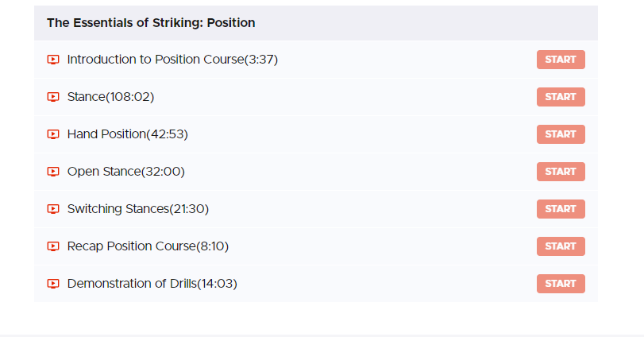This screenshot has width=644, height=337.
Task: Open the Introduction to Position Course title link
Action: [x=172, y=60]
